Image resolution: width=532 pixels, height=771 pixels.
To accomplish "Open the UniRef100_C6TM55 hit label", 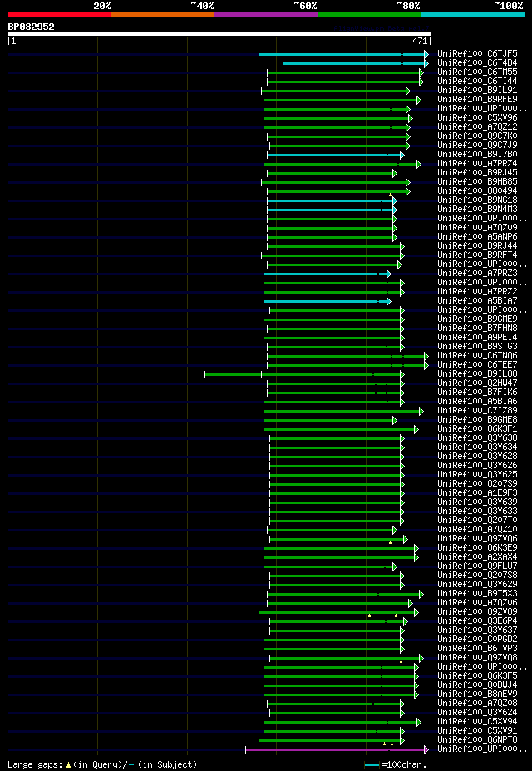I will (x=477, y=72).
